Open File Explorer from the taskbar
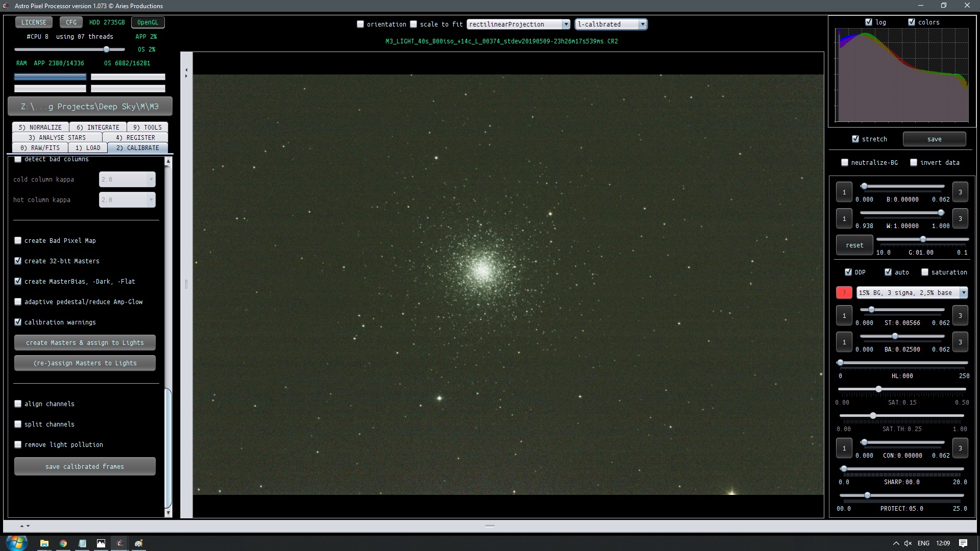Image resolution: width=980 pixels, height=551 pixels. [44, 543]
